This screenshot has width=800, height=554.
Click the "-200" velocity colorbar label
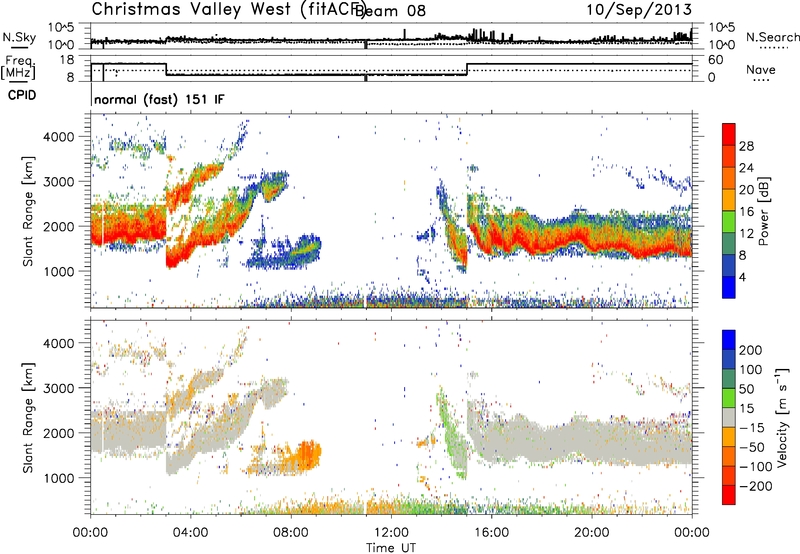click(x=755, y=486)
